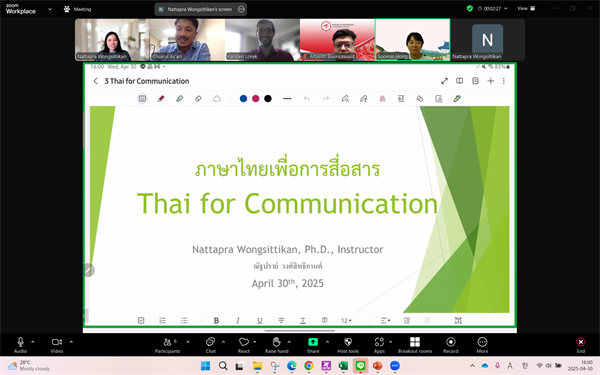Click the green encryption shield icon
Screen dimensions: 600x375
pos(470,8)
